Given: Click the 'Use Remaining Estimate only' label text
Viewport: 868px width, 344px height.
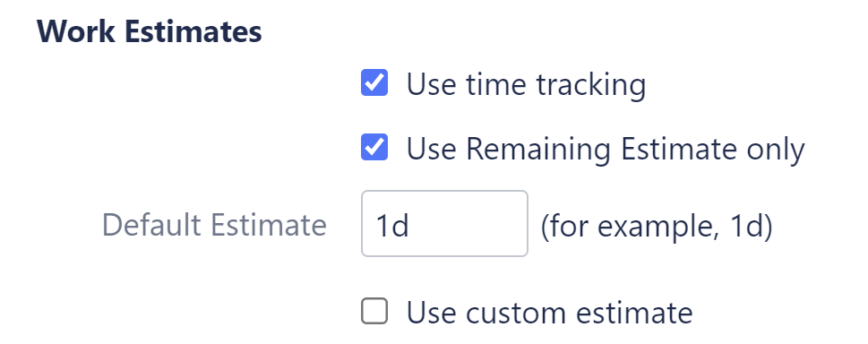Looking at the screenshot, I should point(606,150).
